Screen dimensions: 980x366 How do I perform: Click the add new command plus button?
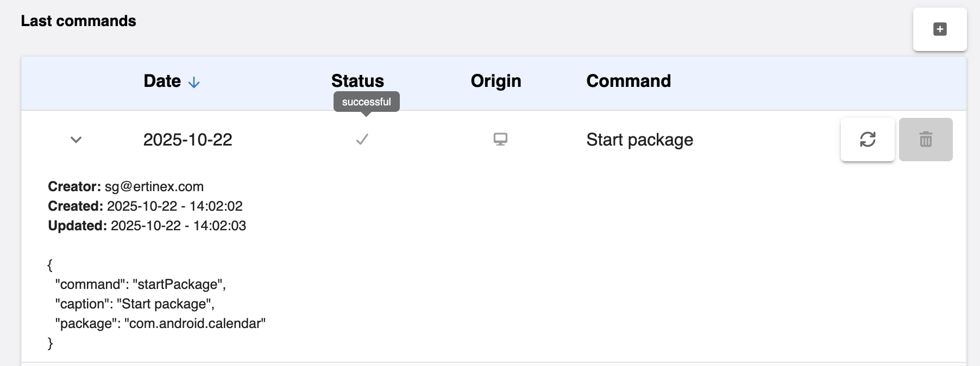pos(939,29)
